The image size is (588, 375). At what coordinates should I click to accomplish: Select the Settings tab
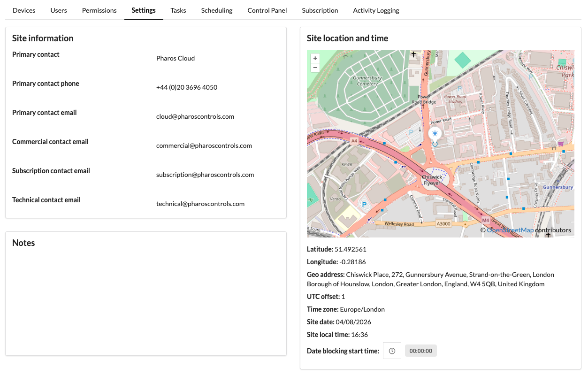(144, 10)
